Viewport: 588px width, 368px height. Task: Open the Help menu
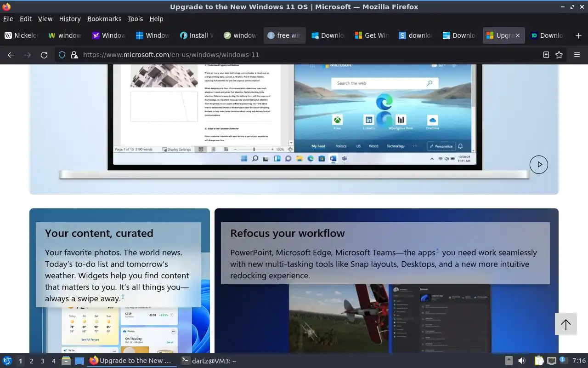(156, 19)
